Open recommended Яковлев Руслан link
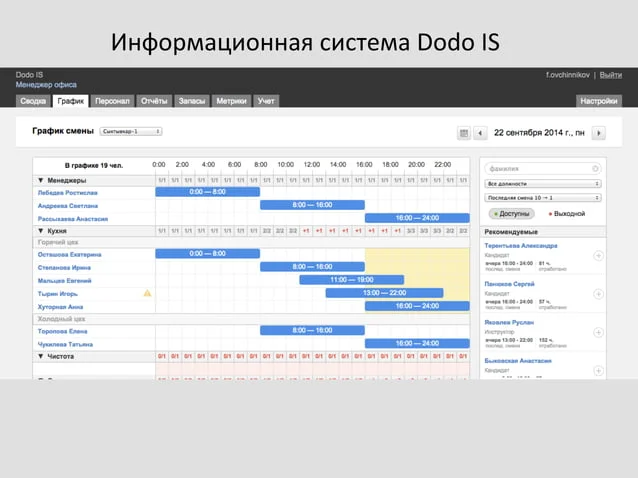 coord(509,322)
